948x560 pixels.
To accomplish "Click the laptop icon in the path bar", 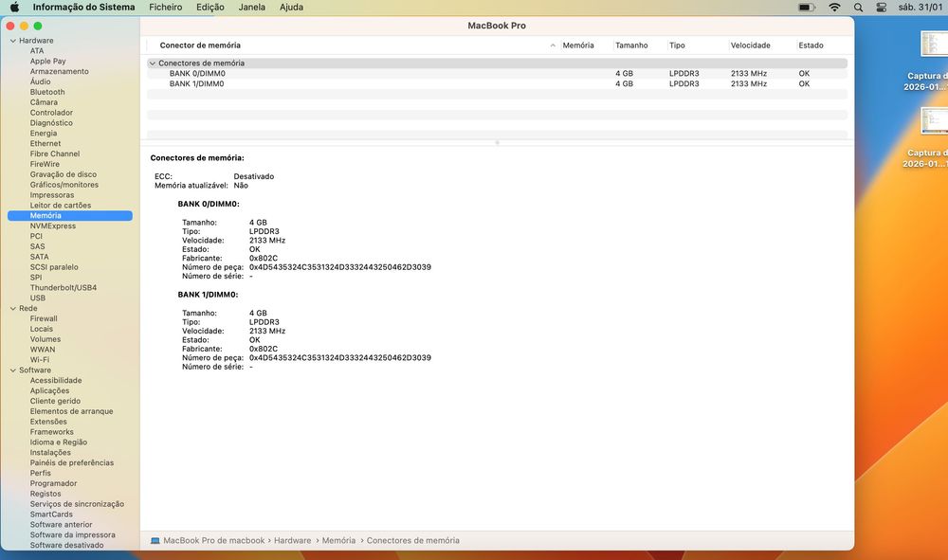I will click(155, 541).
